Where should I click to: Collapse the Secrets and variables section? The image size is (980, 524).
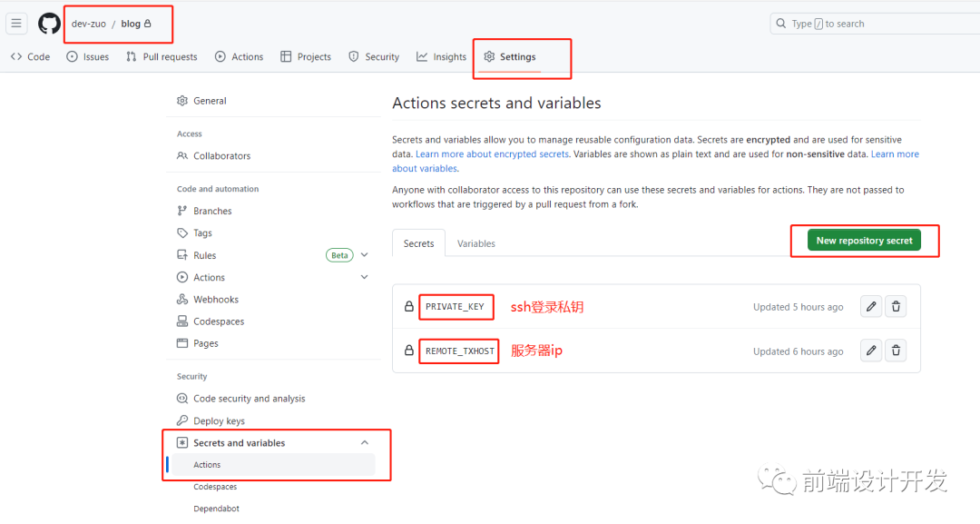pos(365,442)
